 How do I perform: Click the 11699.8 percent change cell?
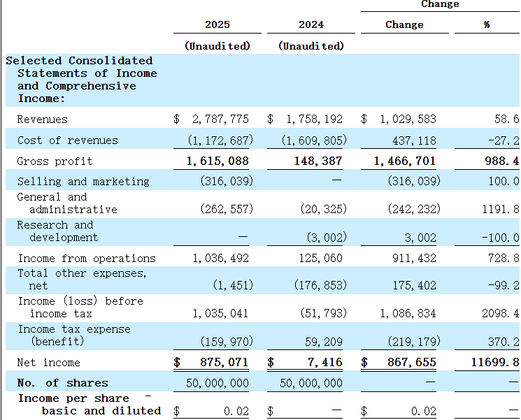(x=495, y=362)
